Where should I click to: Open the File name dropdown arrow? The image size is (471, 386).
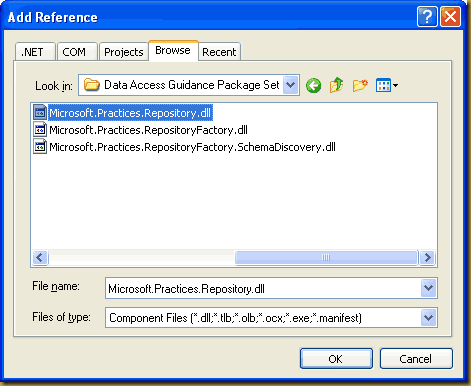428,288
